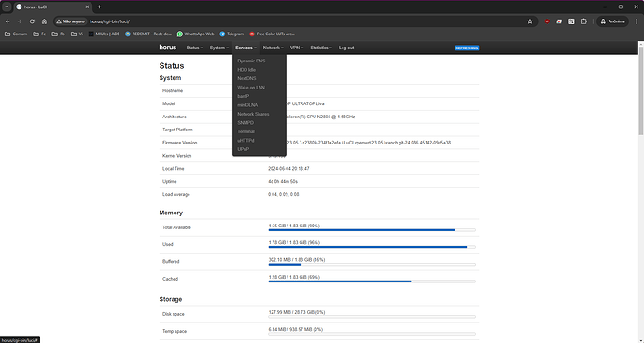Open the Fe bookmarks folder
Screen dimensions: 644x343
click(39, 34)
